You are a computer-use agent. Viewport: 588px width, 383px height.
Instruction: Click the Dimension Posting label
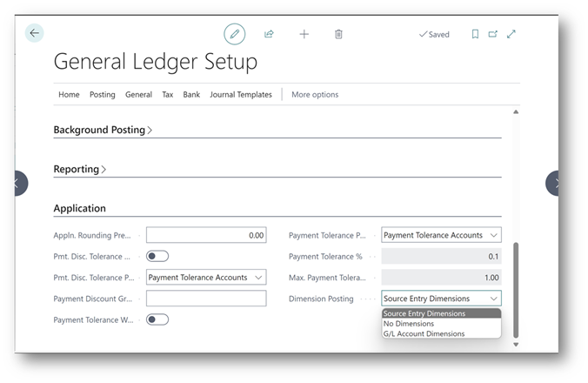(321, 299)
